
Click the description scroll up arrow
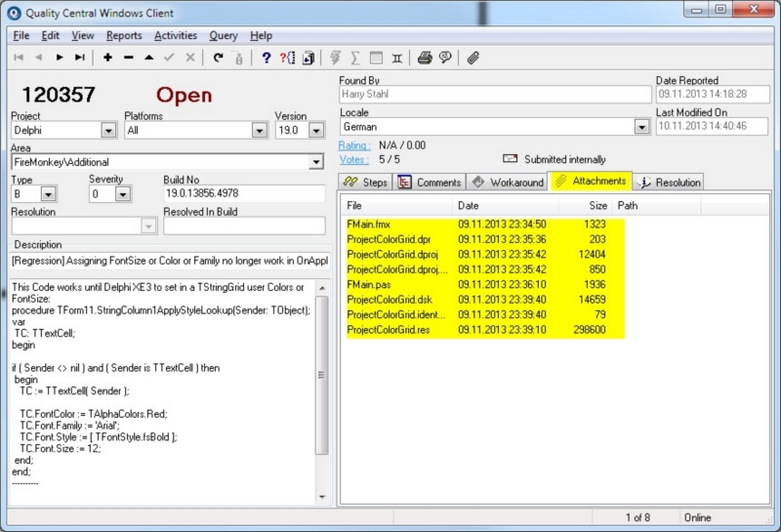(322, 288)
